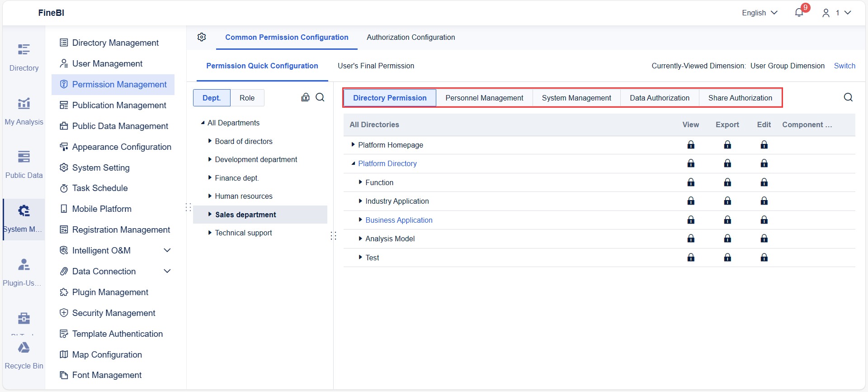Click the search icon right of Share Authorization
This screenshot has width=868, height=392.
point(848,97)
